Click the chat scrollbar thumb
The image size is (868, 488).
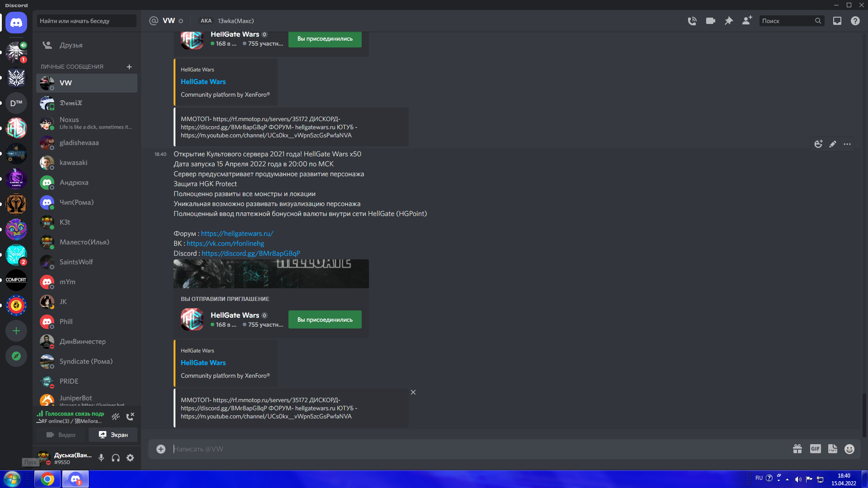[x=864, y=415]
